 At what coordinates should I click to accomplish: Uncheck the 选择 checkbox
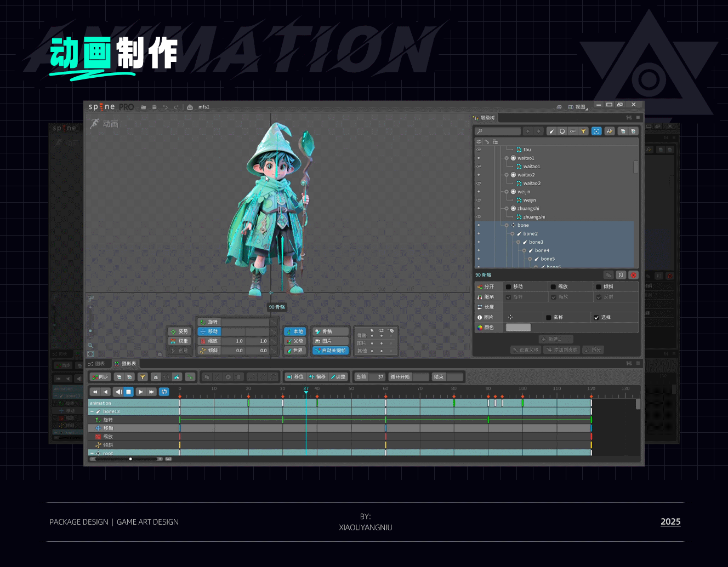pyautogui.click(x=596, y=317)
